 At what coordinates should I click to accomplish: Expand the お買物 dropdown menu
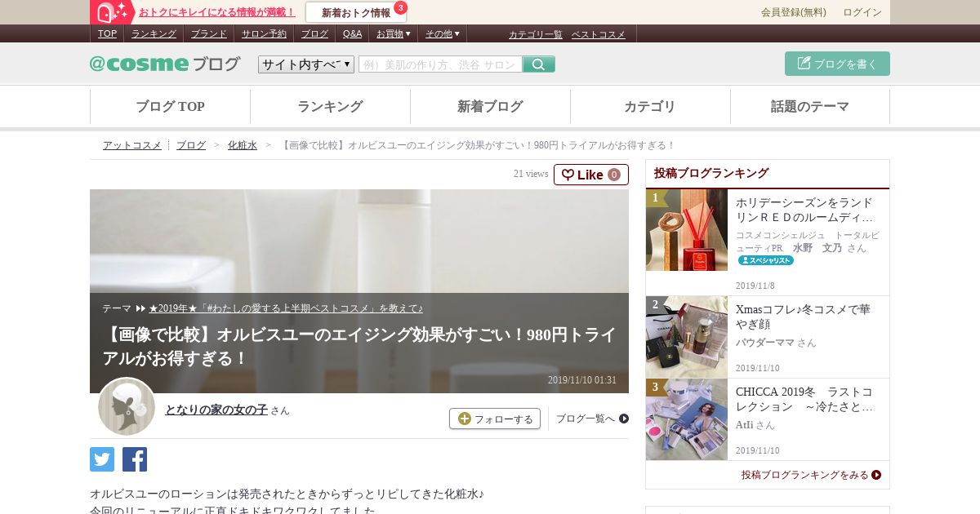[394, 33]
